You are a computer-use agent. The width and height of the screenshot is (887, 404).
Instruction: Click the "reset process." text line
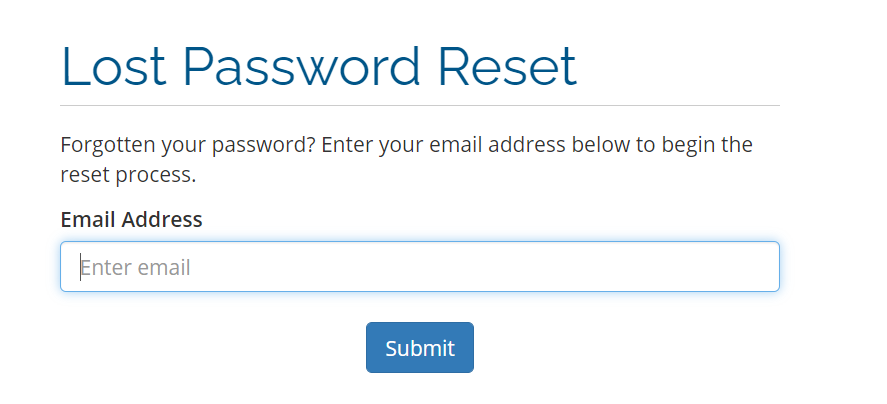click(x=128, y=175)
